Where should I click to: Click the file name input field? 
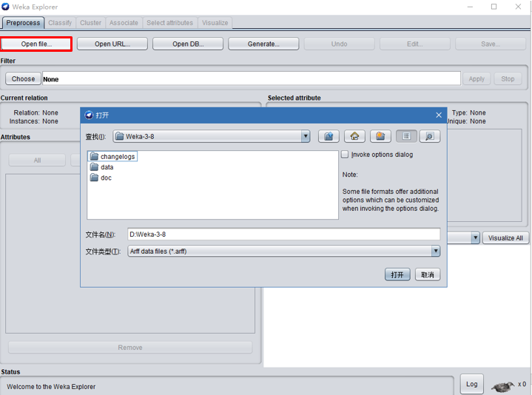(283, 234)
